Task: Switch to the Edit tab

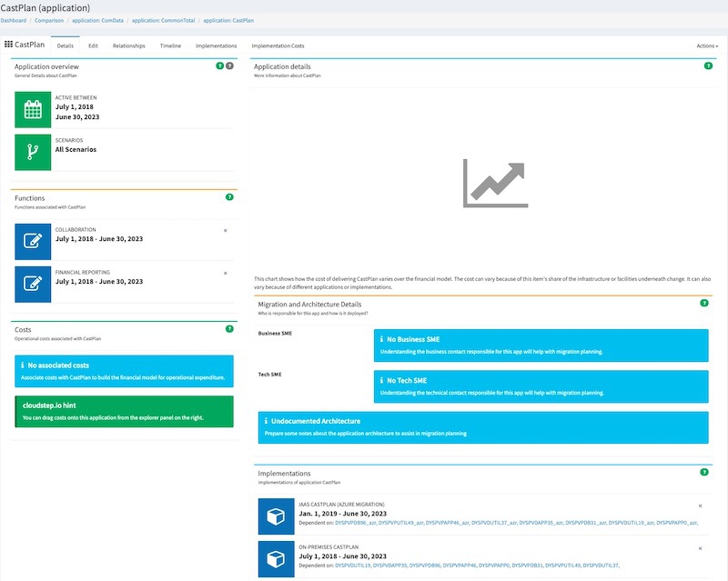Action: tap(93, 46)
